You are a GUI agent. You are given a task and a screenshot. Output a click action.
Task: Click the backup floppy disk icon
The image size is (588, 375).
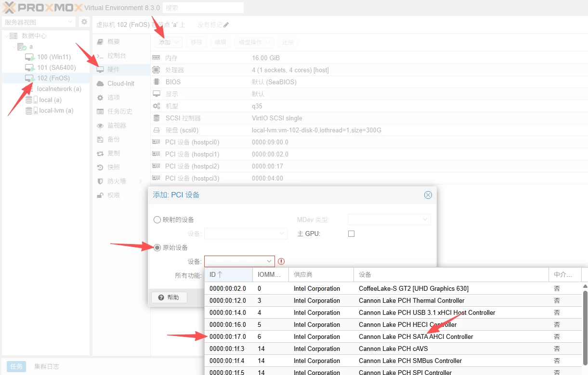click(x=100, y=140)
